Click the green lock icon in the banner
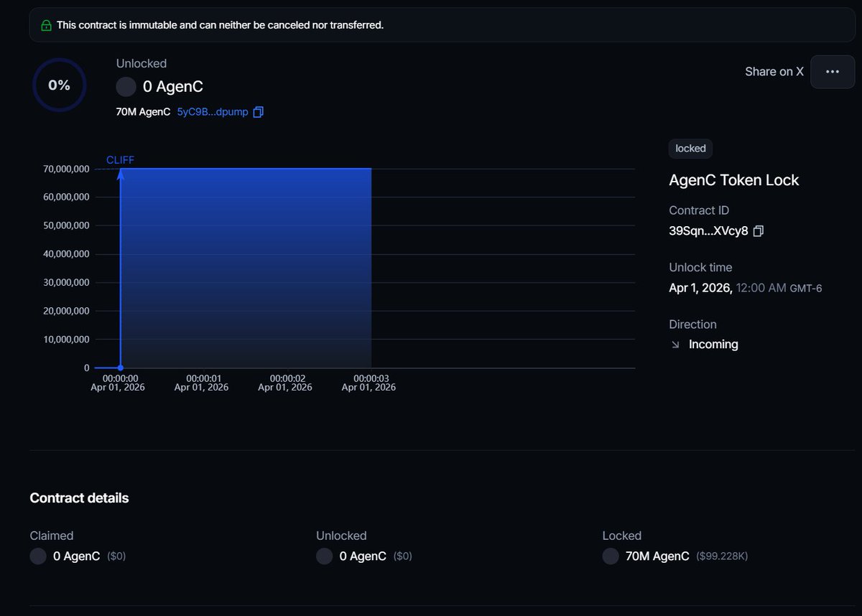Image resolution: width=862 pixels, height=616 pixels. point(46,26)
